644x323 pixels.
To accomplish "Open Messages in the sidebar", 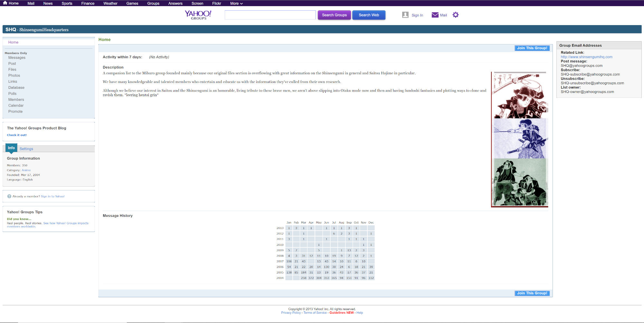I will [17, 58].
